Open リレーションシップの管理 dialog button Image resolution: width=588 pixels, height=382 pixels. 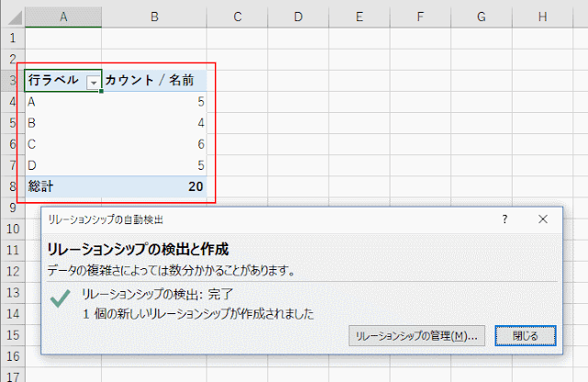[418, 336]
